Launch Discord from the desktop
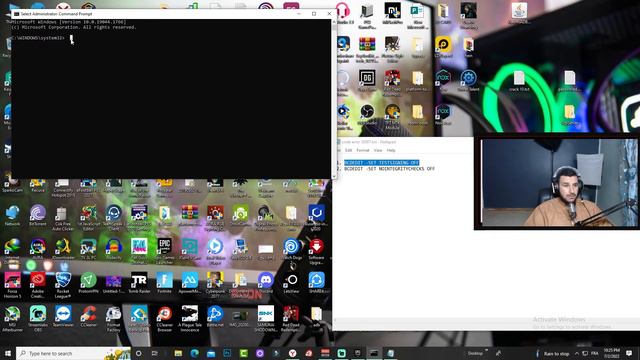 click(266, 283)
